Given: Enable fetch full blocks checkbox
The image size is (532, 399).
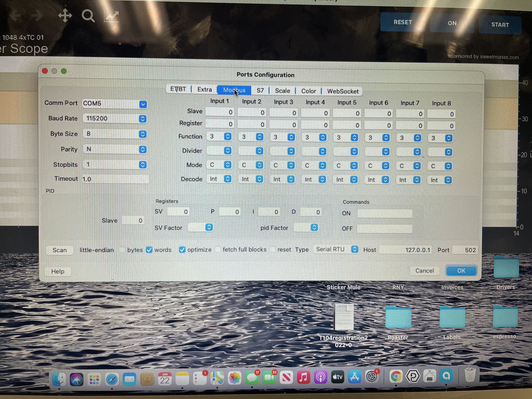Looking at the screenshot, I should pos(218,250).
